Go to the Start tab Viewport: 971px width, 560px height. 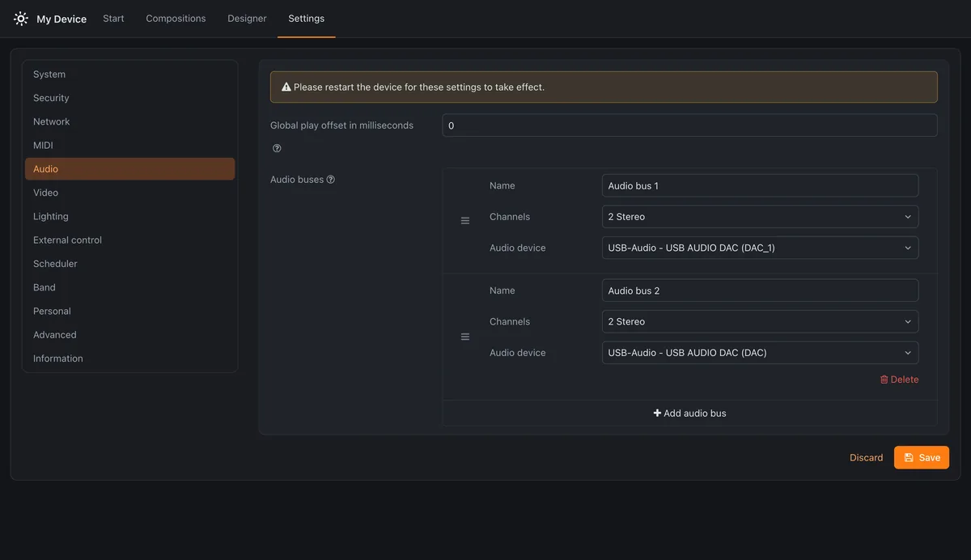113,19
